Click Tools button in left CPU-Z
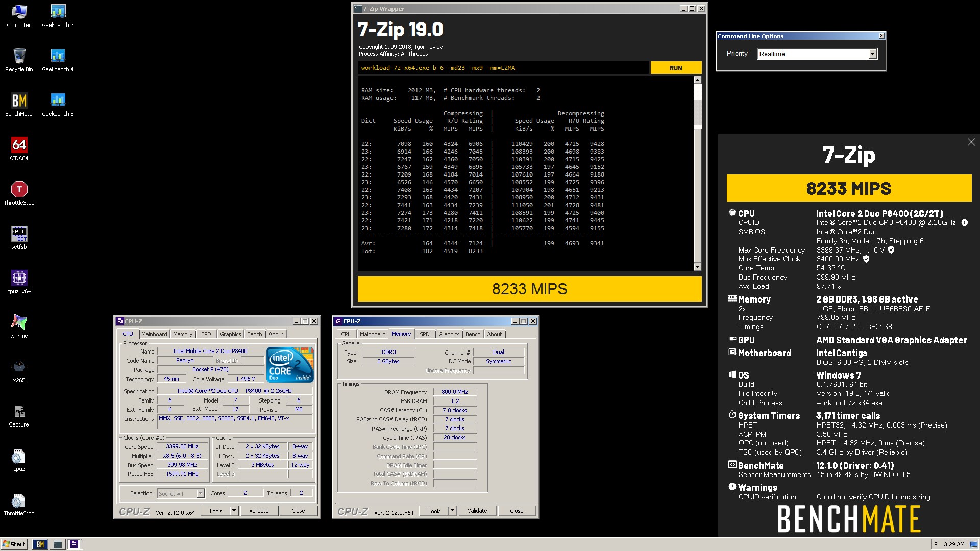980x551 pixels. [x=215, y=511]
